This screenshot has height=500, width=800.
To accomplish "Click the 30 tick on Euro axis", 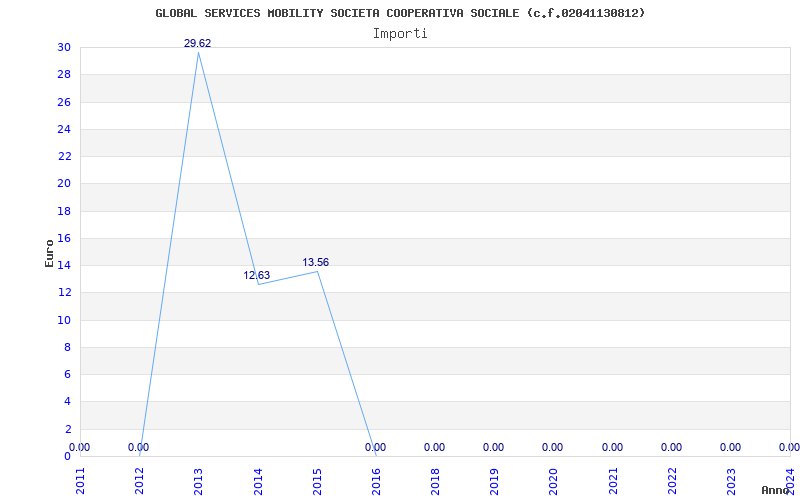I will 64,47.
